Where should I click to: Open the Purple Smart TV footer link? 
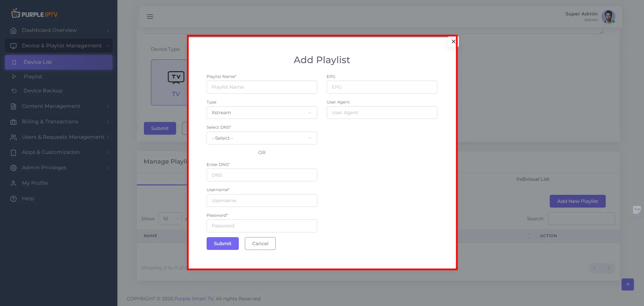[194, 299]
